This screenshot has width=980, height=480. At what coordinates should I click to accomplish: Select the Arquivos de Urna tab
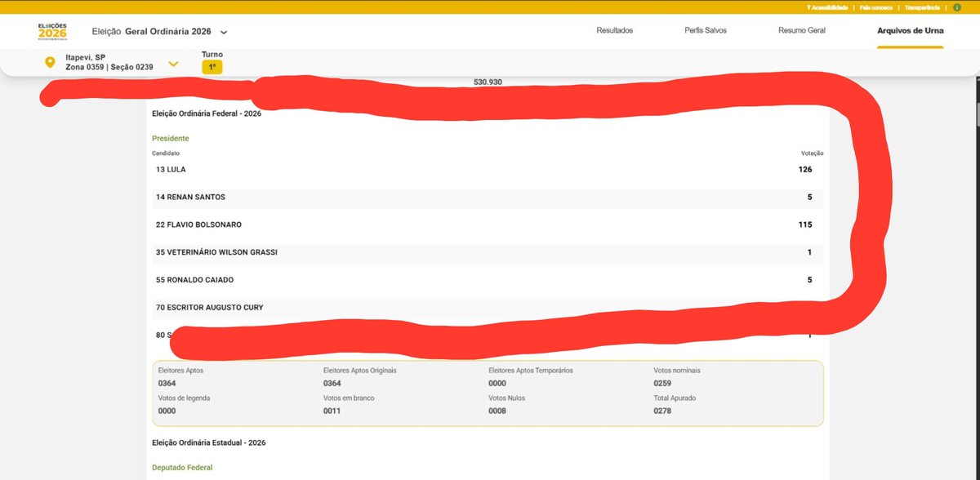910,31
